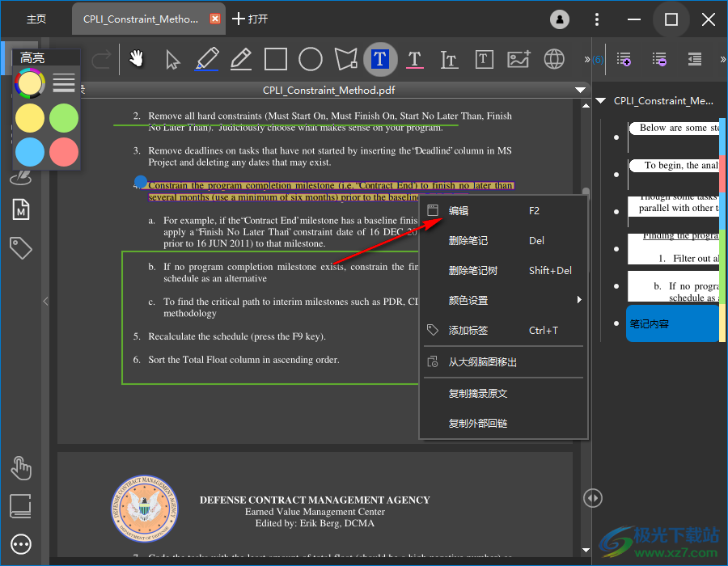Select the text cursor IT tool
Screen dimensions: 728x566
point(449,60)
